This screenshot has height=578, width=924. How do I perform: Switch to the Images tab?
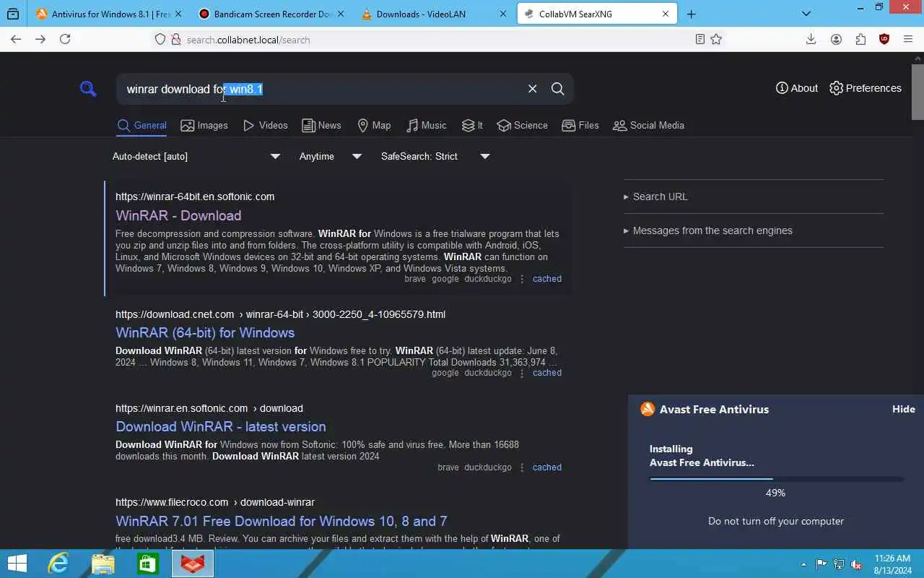coord(204,125)
